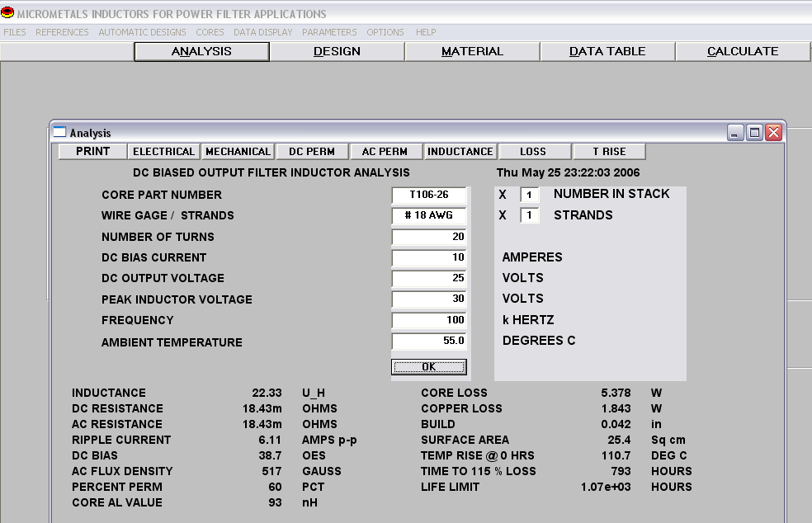Click the core AL value 93
Screen dimensions: 812x523
(275, 502)
